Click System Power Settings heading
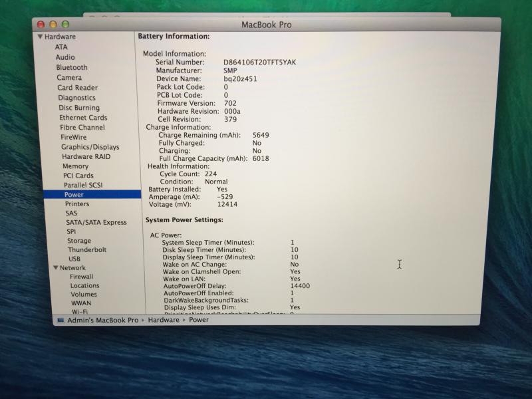Image resolution: width=532 pixels, height=399 pixels. tap(184, 220)
